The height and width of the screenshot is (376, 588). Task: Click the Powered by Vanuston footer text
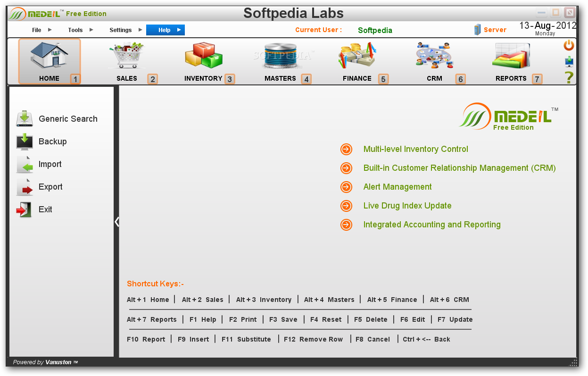pyautogui.click(x=45, y=362)
